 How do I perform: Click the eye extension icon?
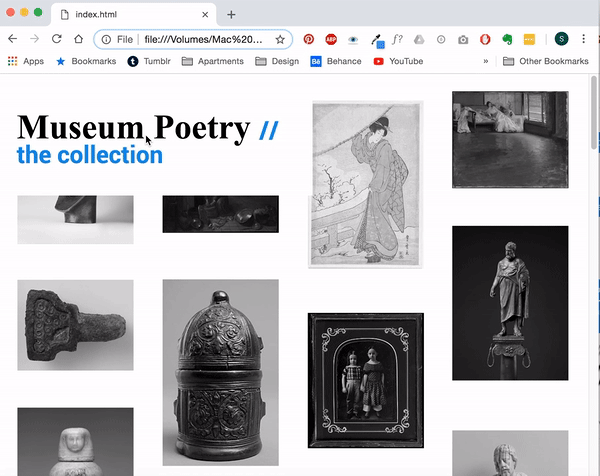[x=353, y=39]
